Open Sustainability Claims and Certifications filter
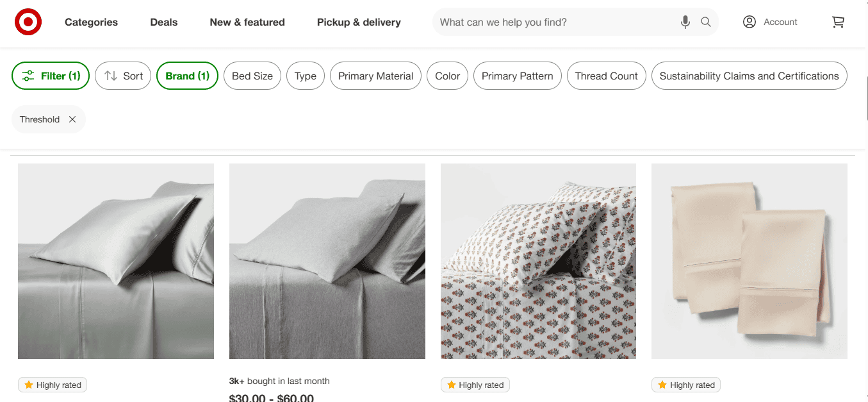This screenshot has height=402, width=868. [749, 76]
